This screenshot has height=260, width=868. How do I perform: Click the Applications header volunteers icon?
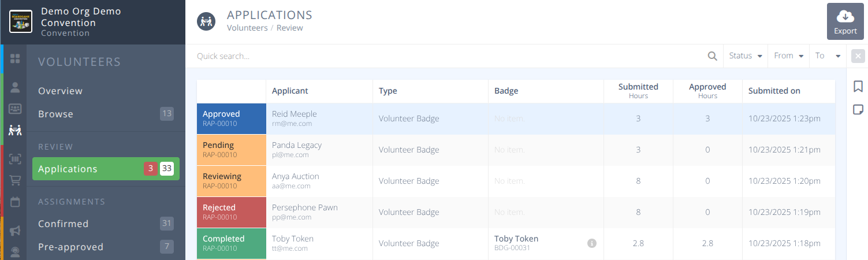206,22
